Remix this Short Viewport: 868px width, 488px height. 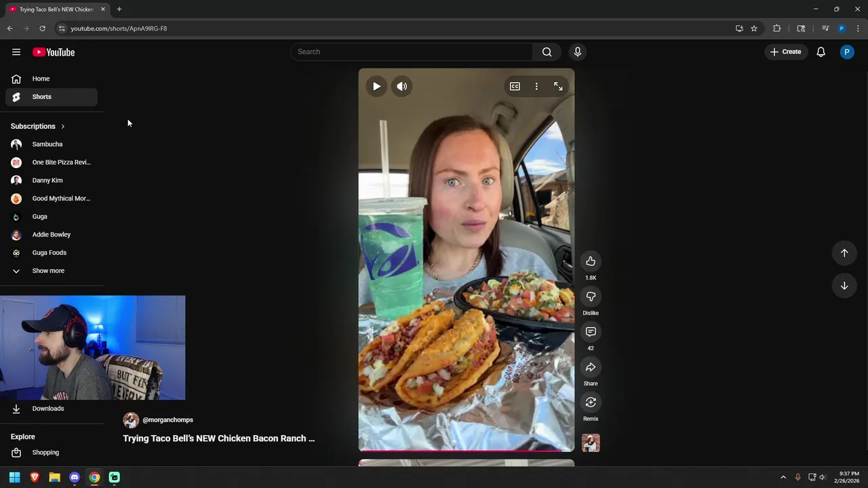[591, 402]
